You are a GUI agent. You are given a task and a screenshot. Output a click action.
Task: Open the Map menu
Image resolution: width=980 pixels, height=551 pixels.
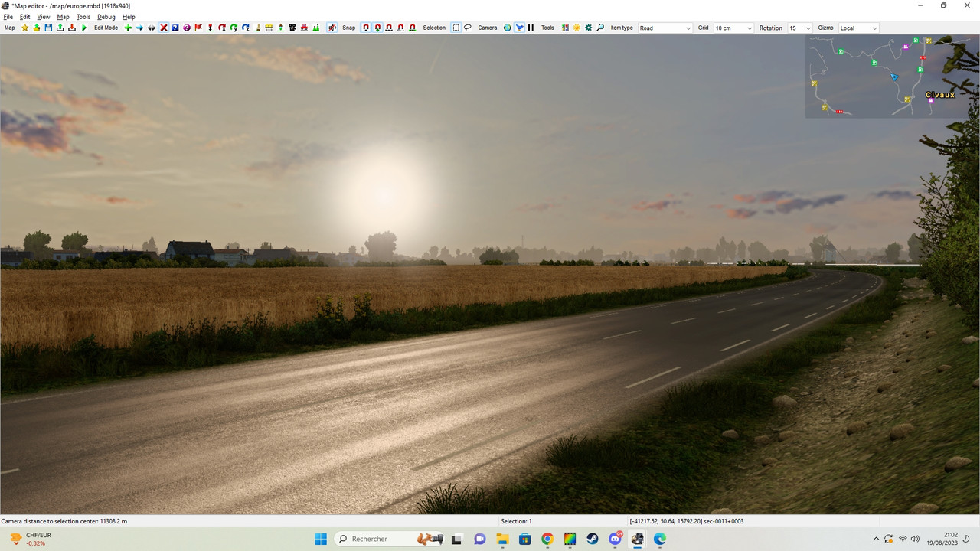63,17
